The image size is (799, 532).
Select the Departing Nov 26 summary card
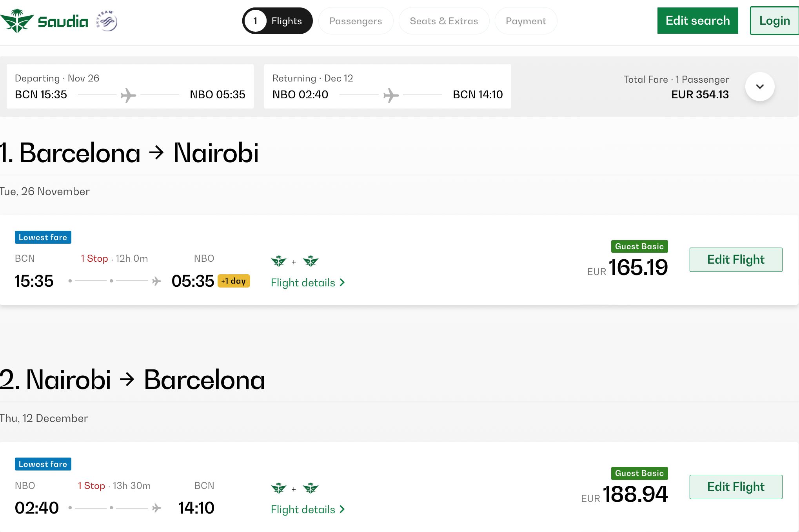(130, 86)
